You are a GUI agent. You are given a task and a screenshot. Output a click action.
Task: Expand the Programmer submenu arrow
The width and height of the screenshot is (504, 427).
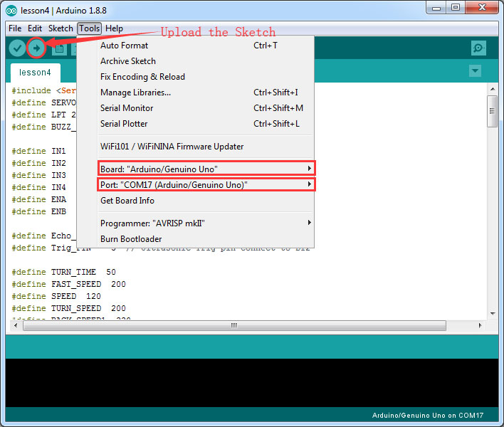coord(309,222)
